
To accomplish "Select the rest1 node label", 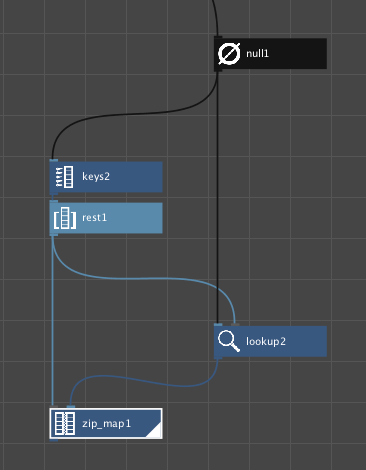I will tap(94, 218).
